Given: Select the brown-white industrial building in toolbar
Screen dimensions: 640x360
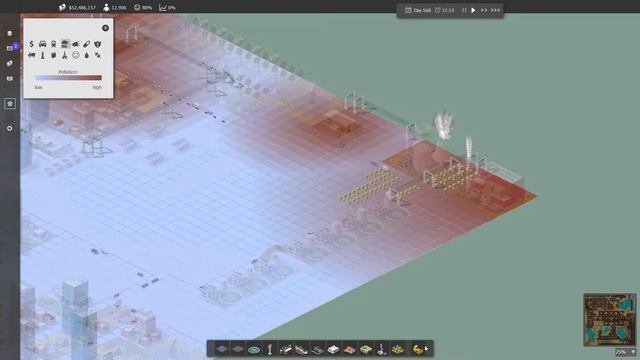Looking at the screenshot, I should tap(302, 349).
